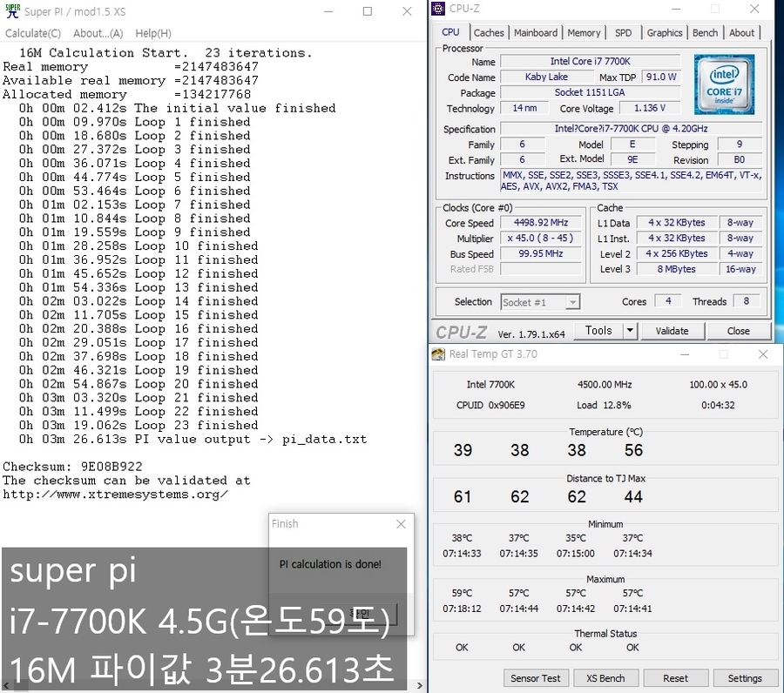The width and height of the screenshot is (784, 693).
Task: Expand the Tools dropdown arrow in CPU-Z
Action: 630,330
